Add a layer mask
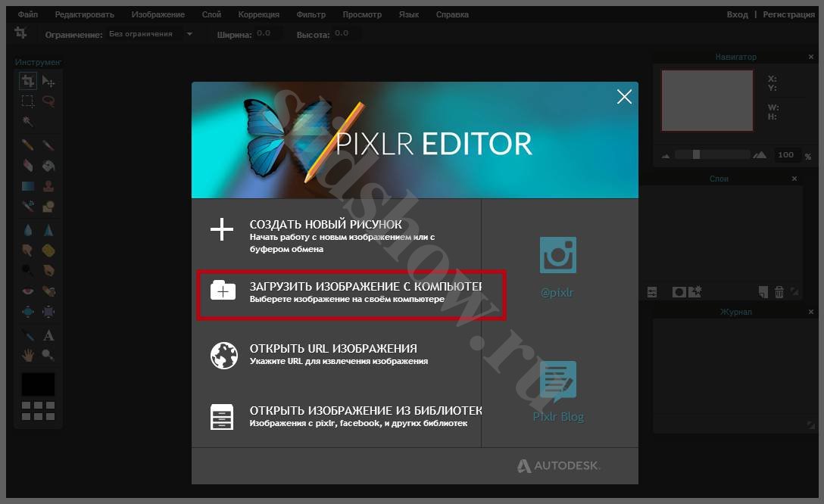The image size is (824, 504). tap(679, 292)
